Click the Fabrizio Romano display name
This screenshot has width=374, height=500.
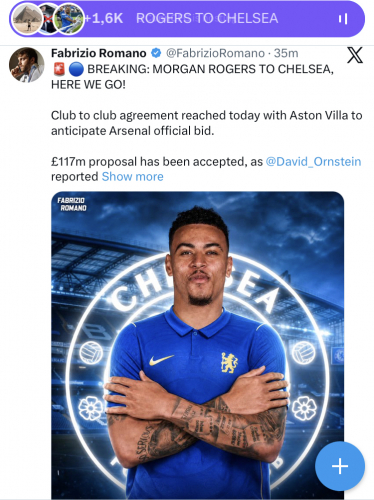point(99,53)
